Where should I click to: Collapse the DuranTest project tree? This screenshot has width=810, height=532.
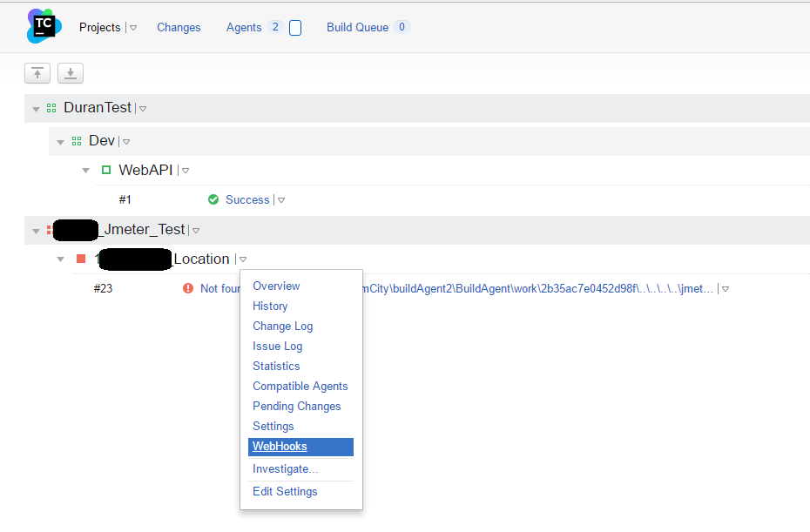[x=36, y=109]
